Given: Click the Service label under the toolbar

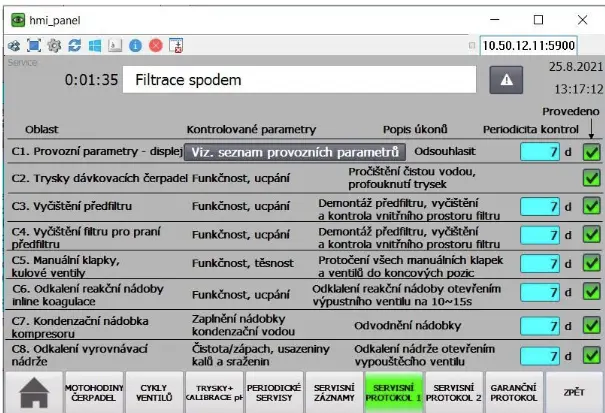Looking at the screenshot, I should pyautogui.click(x=22, y=63).
